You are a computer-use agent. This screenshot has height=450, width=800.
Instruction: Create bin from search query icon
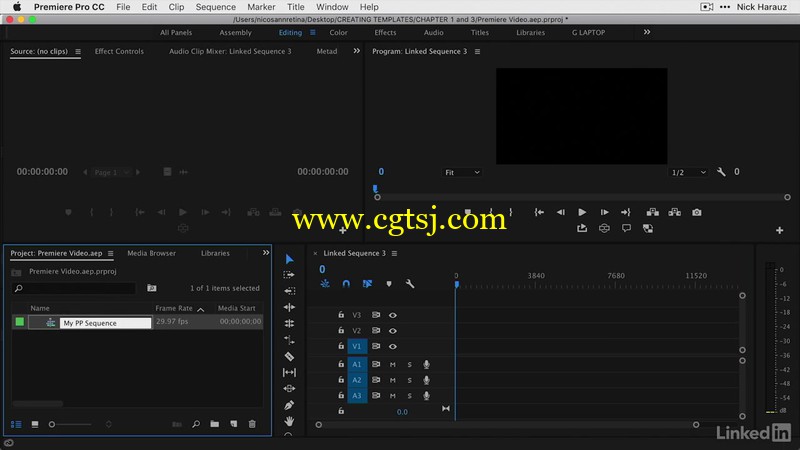[152, 288]
